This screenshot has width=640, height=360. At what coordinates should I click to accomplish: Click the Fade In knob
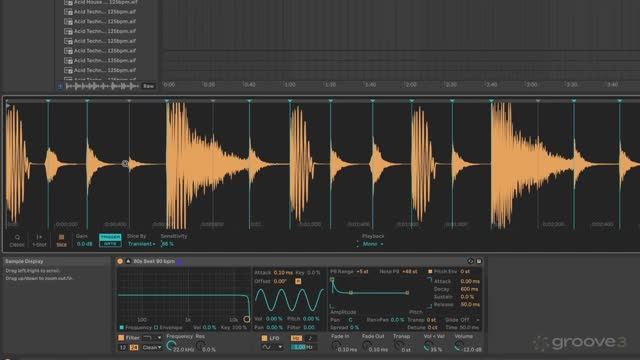coord(336,346)
